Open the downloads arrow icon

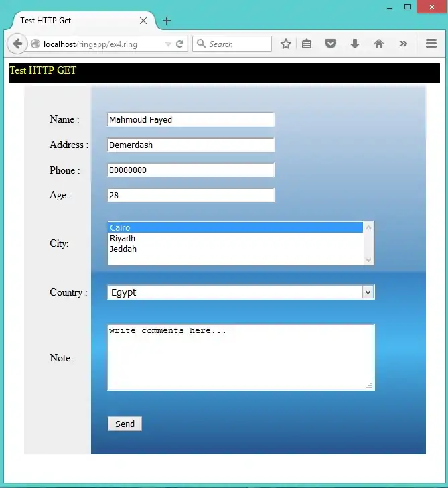pos(355,44)
